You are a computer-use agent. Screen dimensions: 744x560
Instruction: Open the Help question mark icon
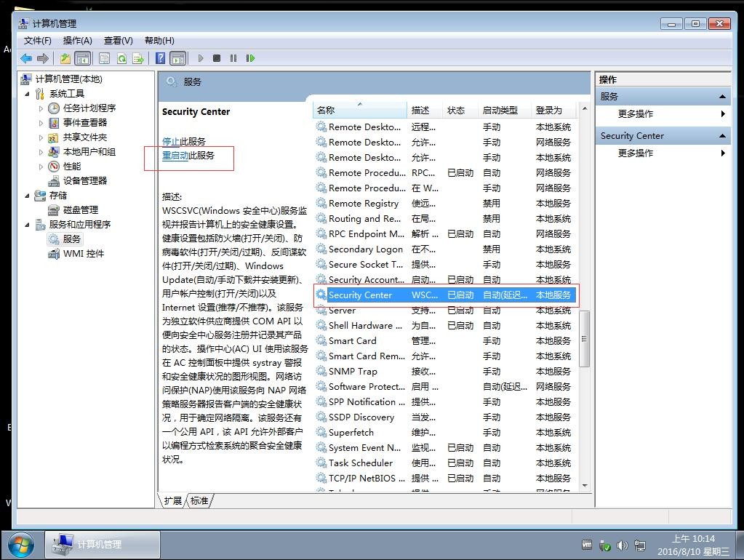161,58
